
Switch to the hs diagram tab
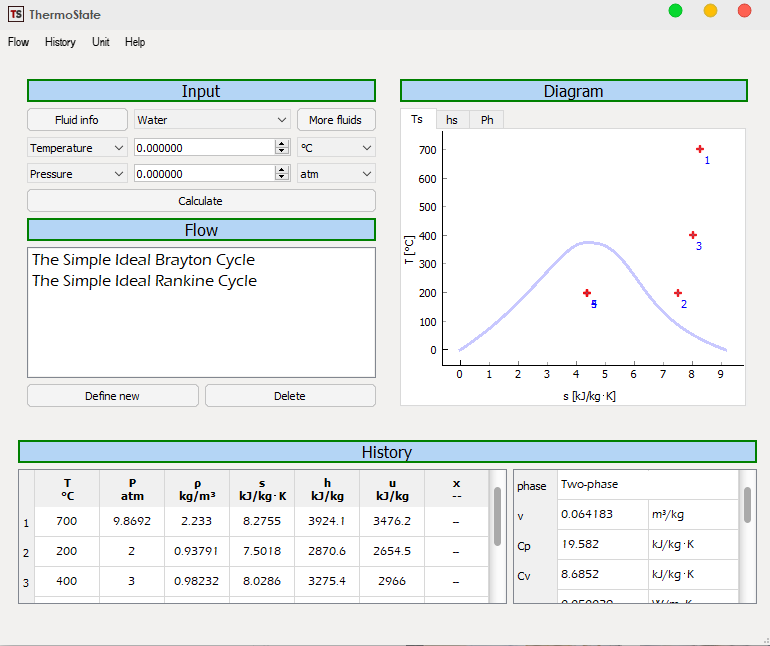tap(452, 120)
